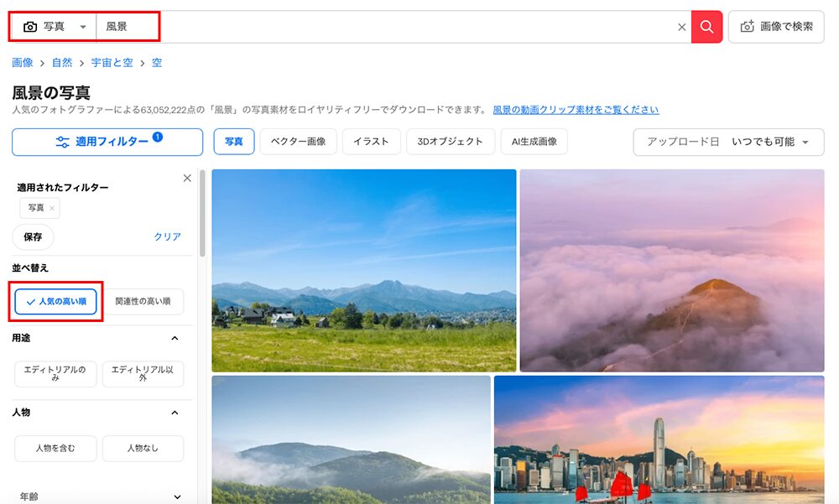Collapse the 人物 section
The width and height of the screenshot is (839, 504).
(175, 413)
